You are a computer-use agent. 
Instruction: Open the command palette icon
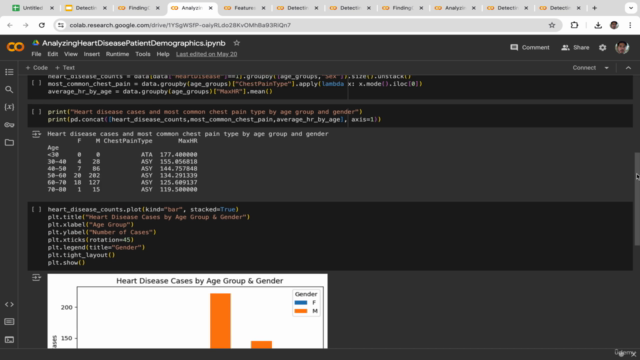pyautogui.click(x=9, y=322)
